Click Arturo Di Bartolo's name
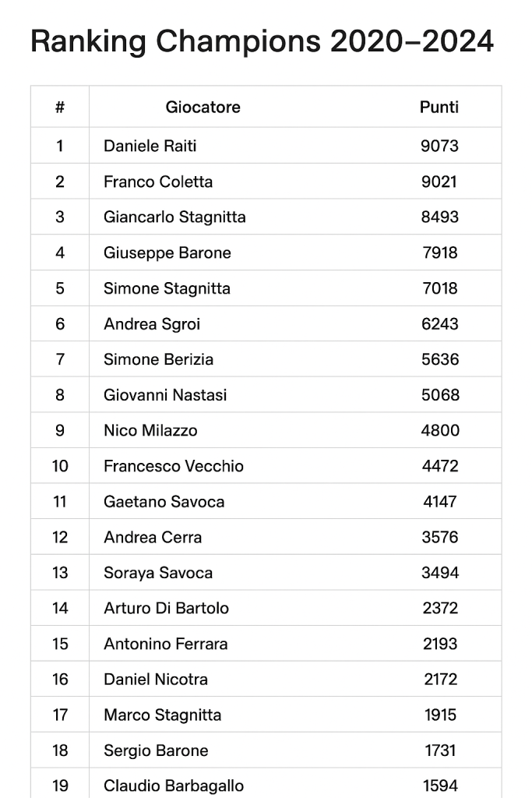The width and height of the screenshot is (532, 798). click(x=166, y=608)
